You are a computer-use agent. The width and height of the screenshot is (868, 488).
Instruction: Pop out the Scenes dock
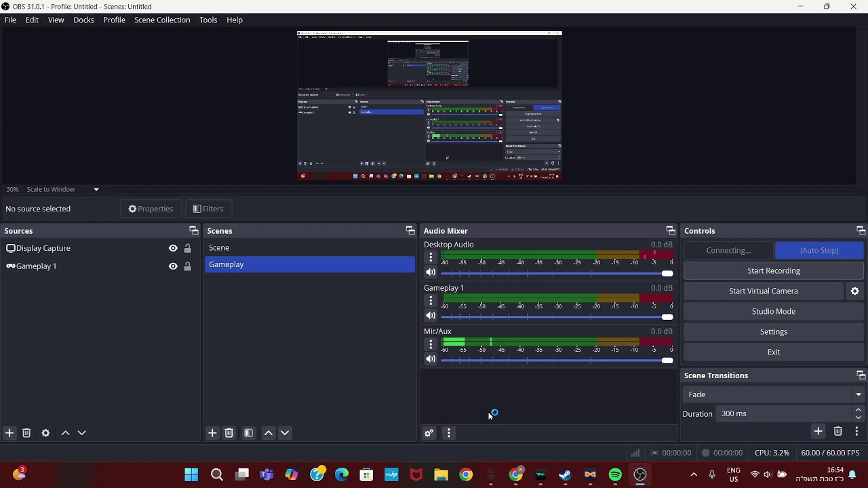[x=410, y=230]
